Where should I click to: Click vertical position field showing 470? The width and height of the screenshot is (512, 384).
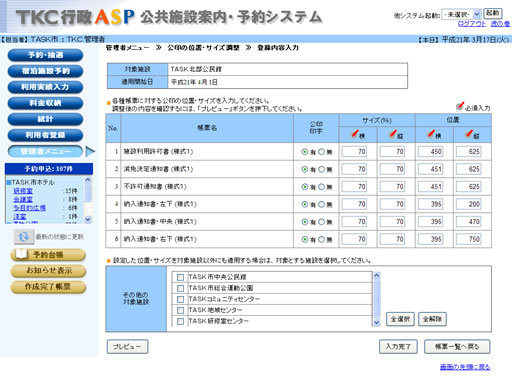point(469,221)
